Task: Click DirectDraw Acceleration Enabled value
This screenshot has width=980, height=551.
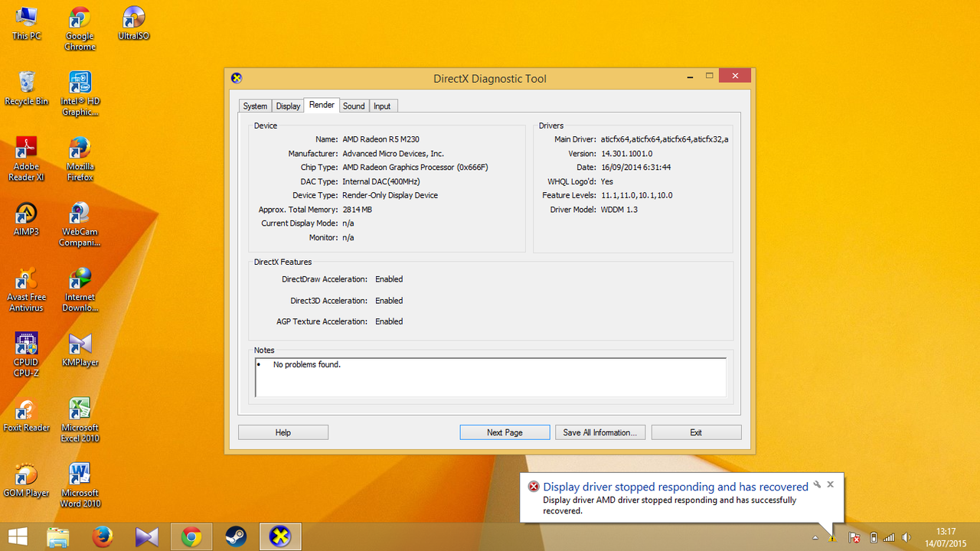Action: (389, 279)
